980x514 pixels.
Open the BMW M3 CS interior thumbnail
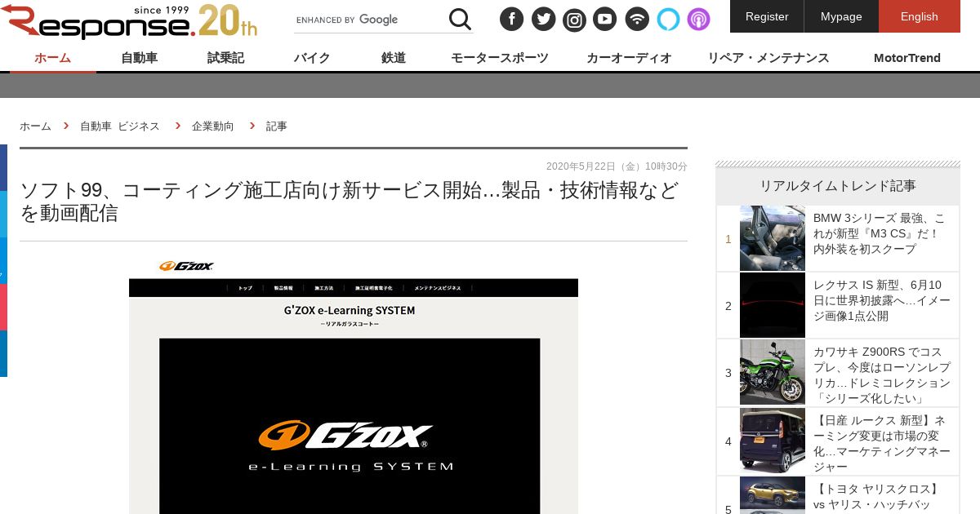coord(773,238)
